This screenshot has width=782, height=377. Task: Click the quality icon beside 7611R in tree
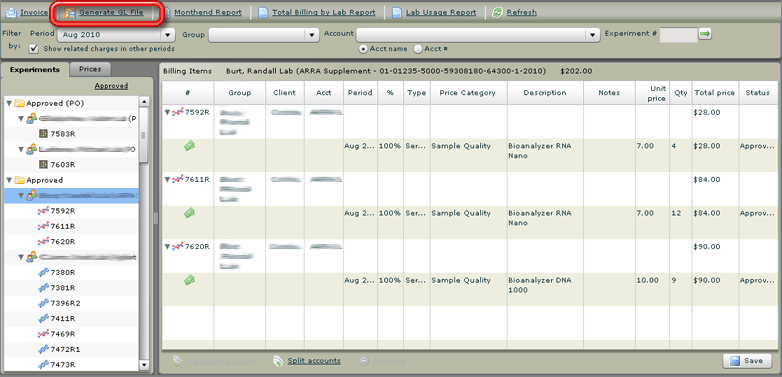click(x=43, y=226)
